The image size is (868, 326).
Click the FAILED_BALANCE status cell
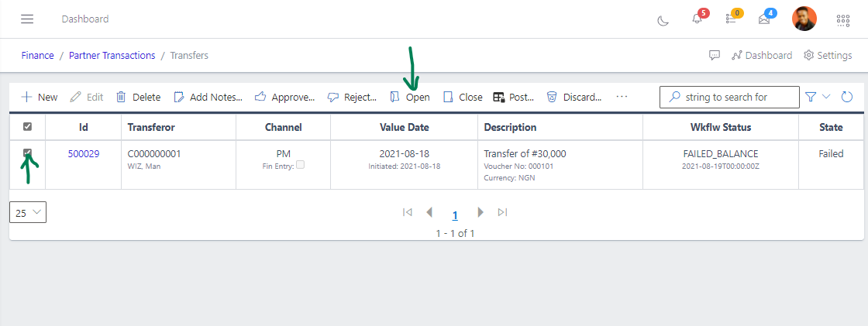click(720, 154)
